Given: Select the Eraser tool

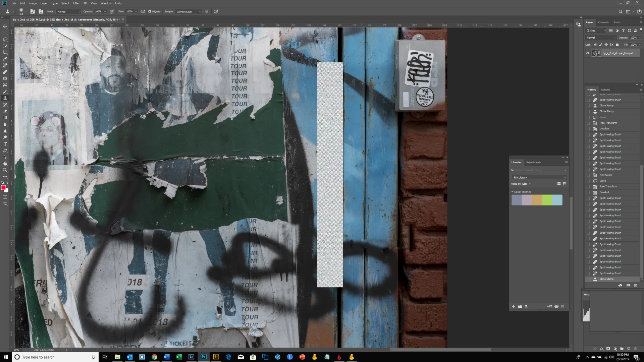Looking at the screenshot, I should 5,111.
